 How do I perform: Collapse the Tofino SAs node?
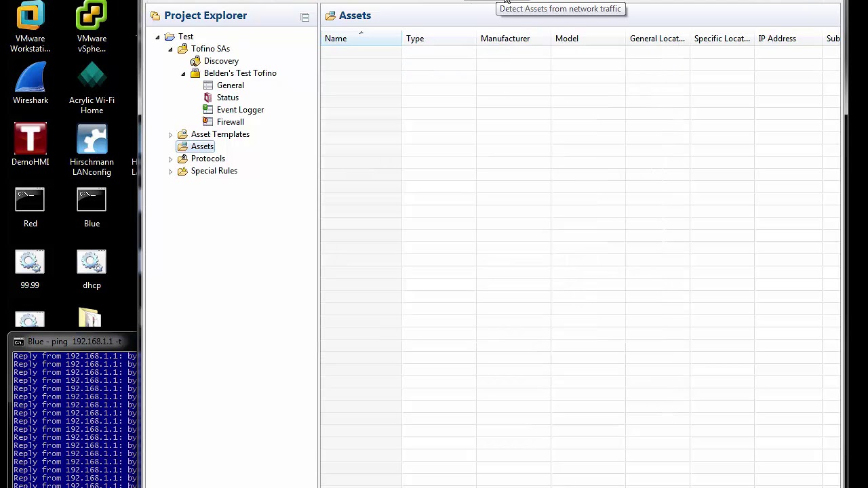pyautogui.click(x=170, y=49)
